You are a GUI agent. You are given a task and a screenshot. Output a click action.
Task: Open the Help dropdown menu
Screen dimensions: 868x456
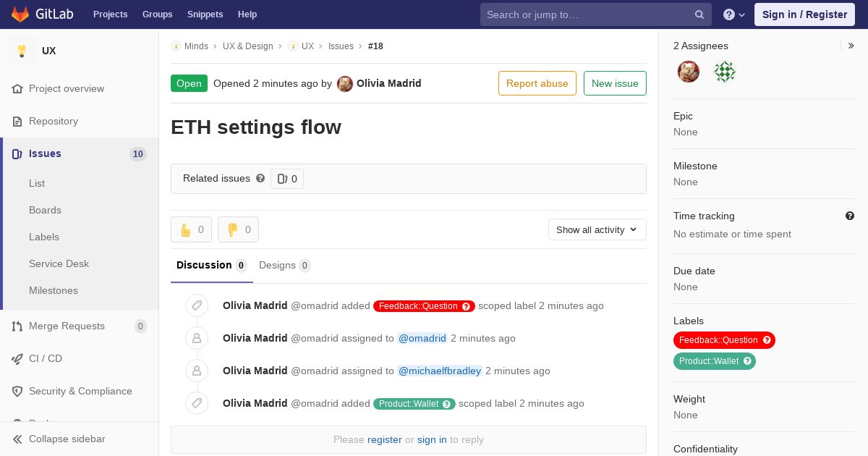point(733,14)
